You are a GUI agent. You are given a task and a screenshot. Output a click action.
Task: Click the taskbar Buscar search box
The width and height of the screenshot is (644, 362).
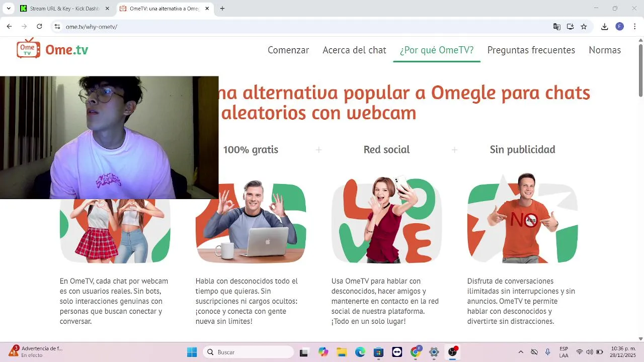[x=249, y=352]
